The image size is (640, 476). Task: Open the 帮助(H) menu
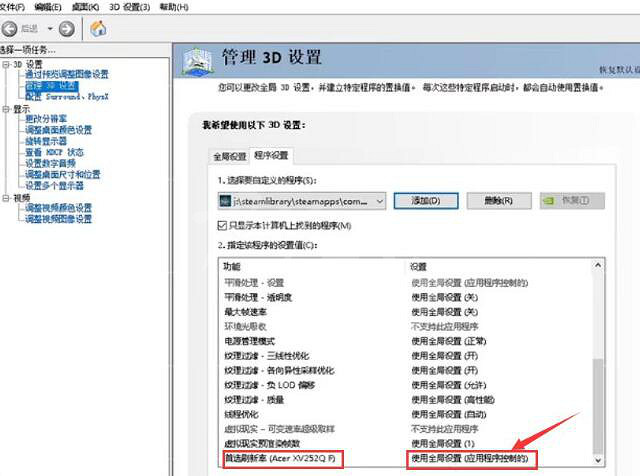click(174, 7)
